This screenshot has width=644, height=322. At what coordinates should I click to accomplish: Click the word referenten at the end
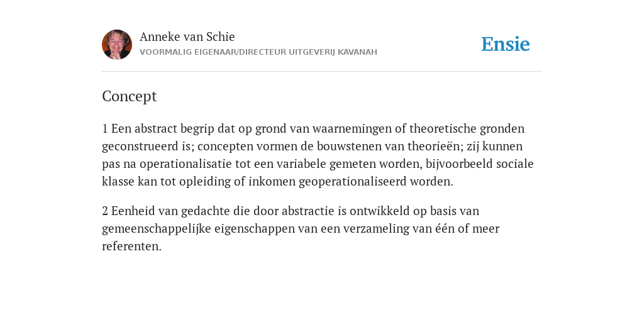[x=131, y=246]
